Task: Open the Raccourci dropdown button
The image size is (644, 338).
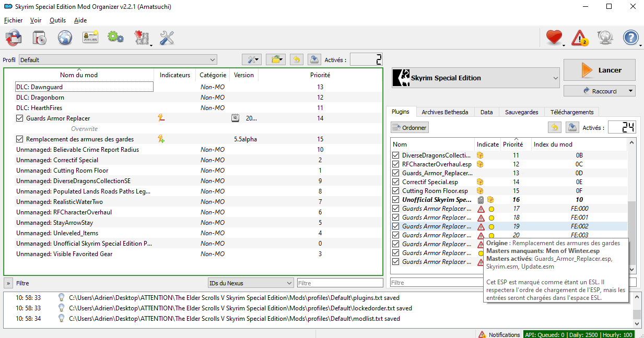Action: point(600,91)
